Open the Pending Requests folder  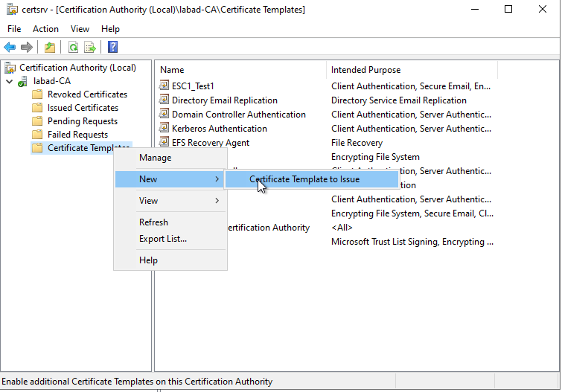tap(82, 121)
